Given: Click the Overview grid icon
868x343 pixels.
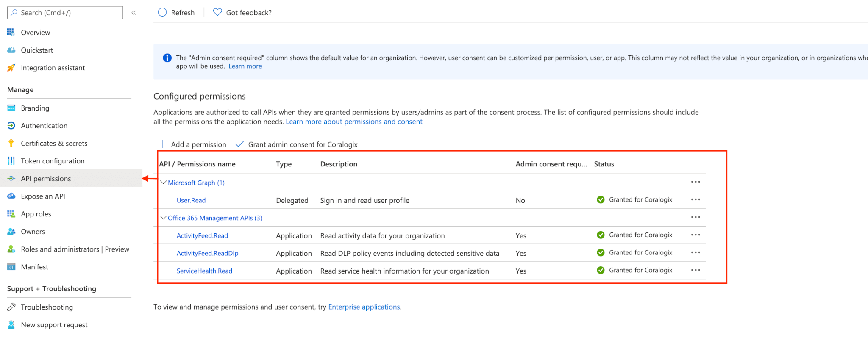Looking at the screenshot, I should pyautogui.click(x=11, y=32).
